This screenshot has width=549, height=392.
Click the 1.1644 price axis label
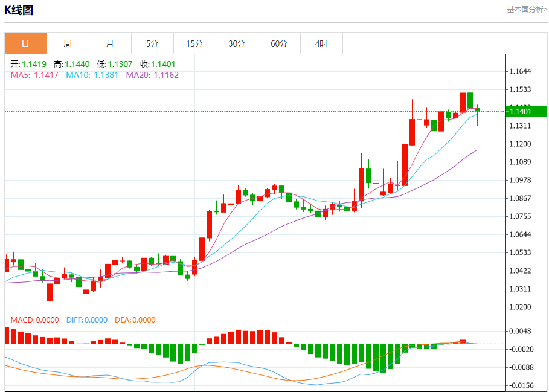[521, 71]
